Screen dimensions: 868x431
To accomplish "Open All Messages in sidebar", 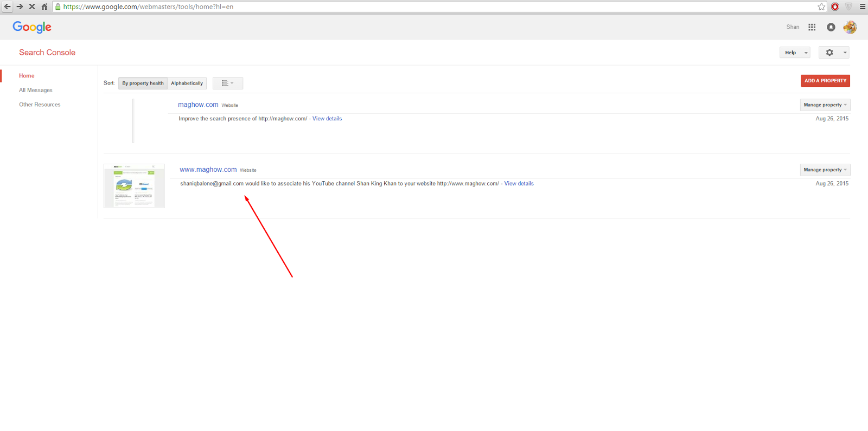I will (x=36, y=91).
